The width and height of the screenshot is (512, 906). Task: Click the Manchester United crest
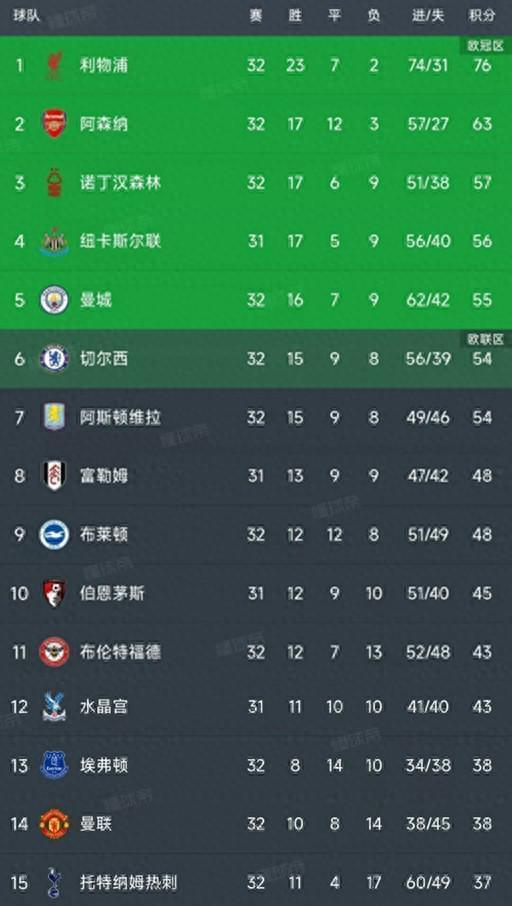point(54,824)
